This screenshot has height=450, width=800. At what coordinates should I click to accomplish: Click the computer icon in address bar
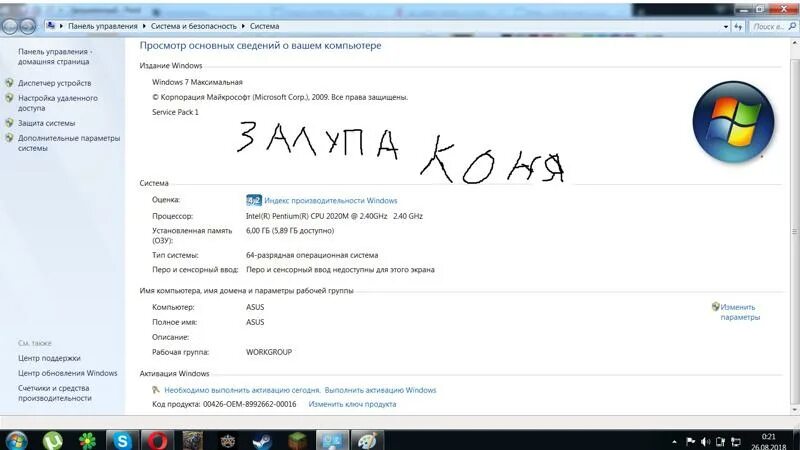coord(51,26)
